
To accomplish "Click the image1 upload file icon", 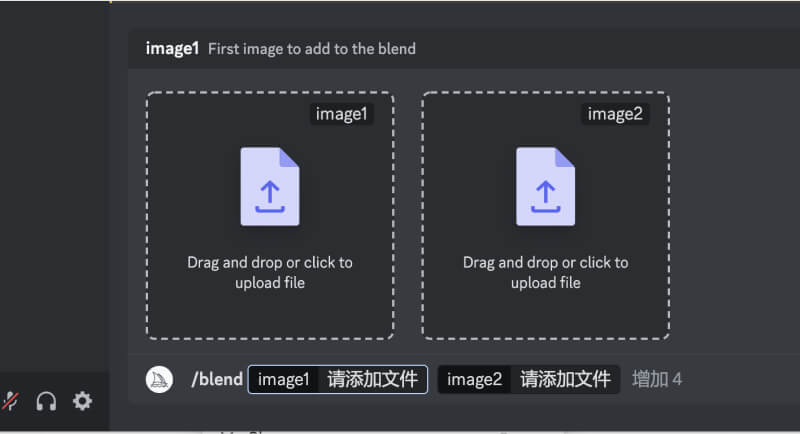I will click(x=270, y=187).
